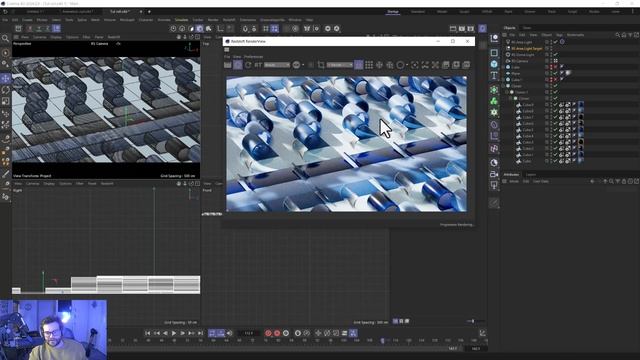This screenshot has width=640, height=360.
Task: Open the Display menu in perspective viewport
Action: (56, 37)
